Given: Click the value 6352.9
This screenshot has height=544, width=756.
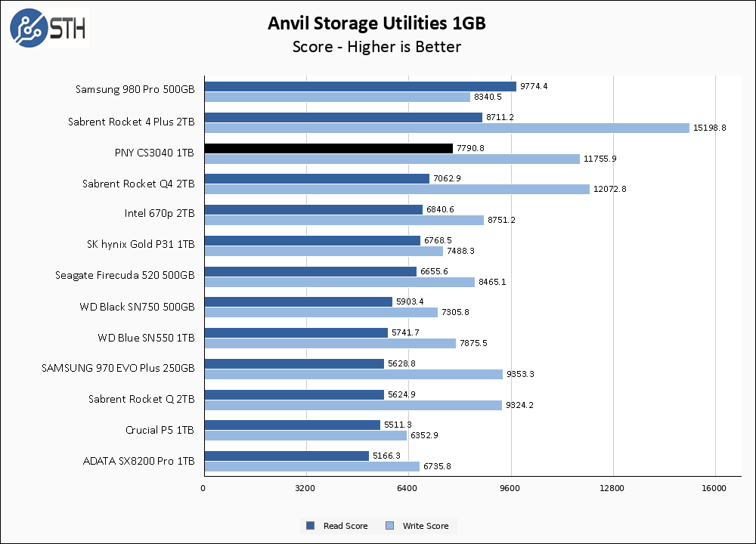Looking at the screenshot, I should [424, 435].
